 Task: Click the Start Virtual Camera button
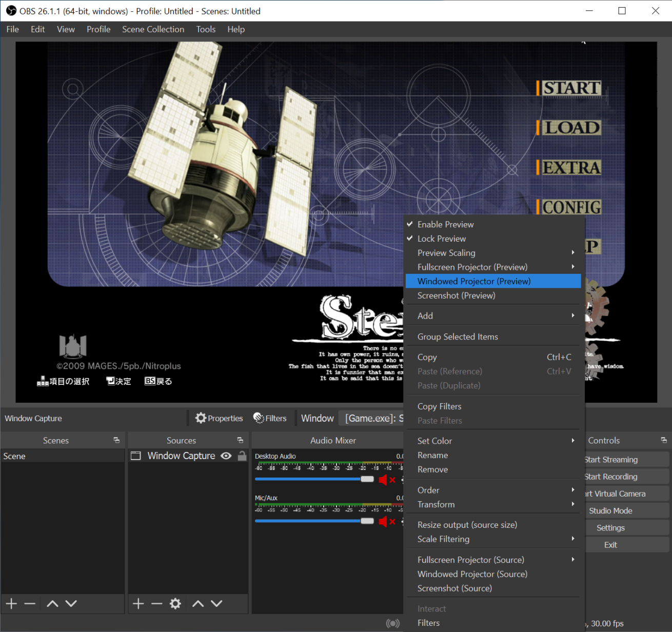coord(627,493)
